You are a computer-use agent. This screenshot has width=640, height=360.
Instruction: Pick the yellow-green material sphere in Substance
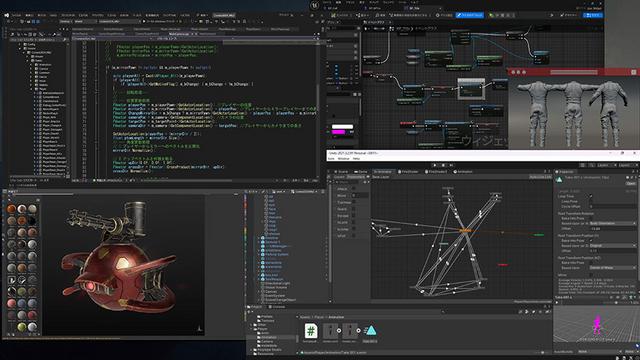[x=22, y=327]
